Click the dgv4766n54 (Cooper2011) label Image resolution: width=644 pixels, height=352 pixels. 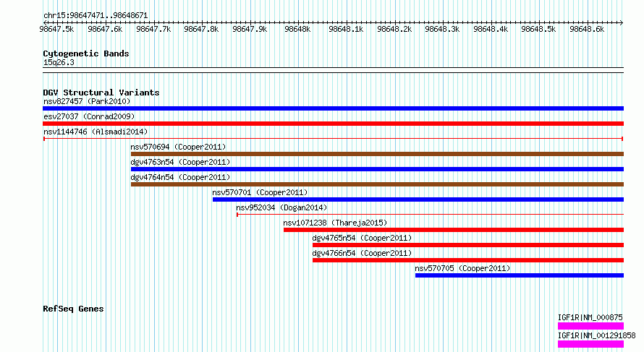(x=362, y=253)
